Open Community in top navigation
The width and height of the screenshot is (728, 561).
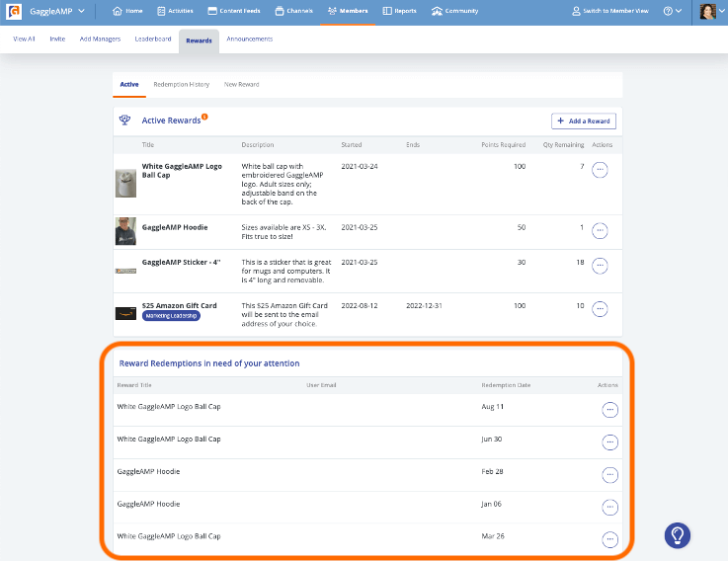click(x=454, y=11)
